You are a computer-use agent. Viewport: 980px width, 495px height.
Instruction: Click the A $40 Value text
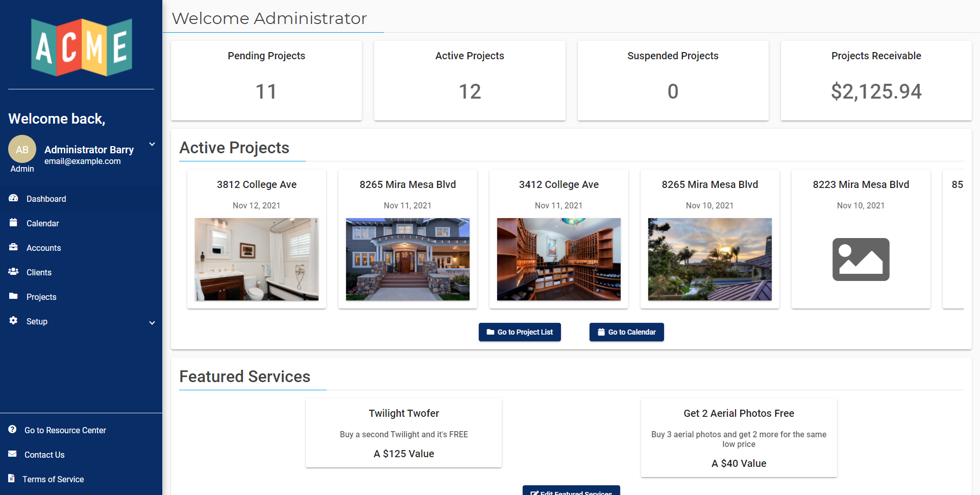click(x=739, y=463)
